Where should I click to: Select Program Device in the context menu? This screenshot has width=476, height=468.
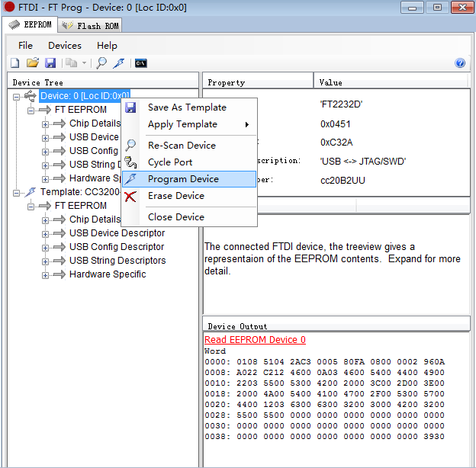point(189,179)
